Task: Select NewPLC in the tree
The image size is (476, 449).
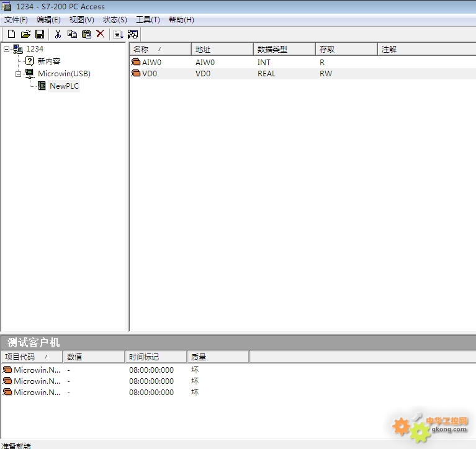Action: point(64,86)
